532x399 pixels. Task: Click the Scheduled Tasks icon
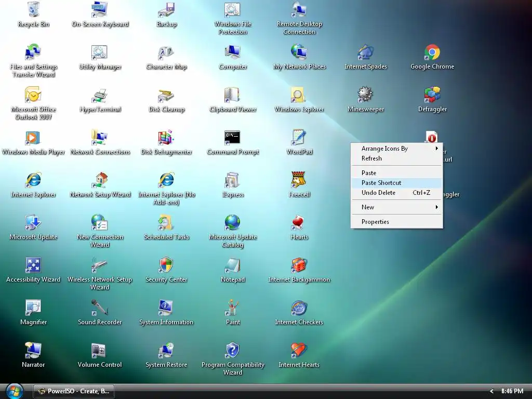coord(166,222)
